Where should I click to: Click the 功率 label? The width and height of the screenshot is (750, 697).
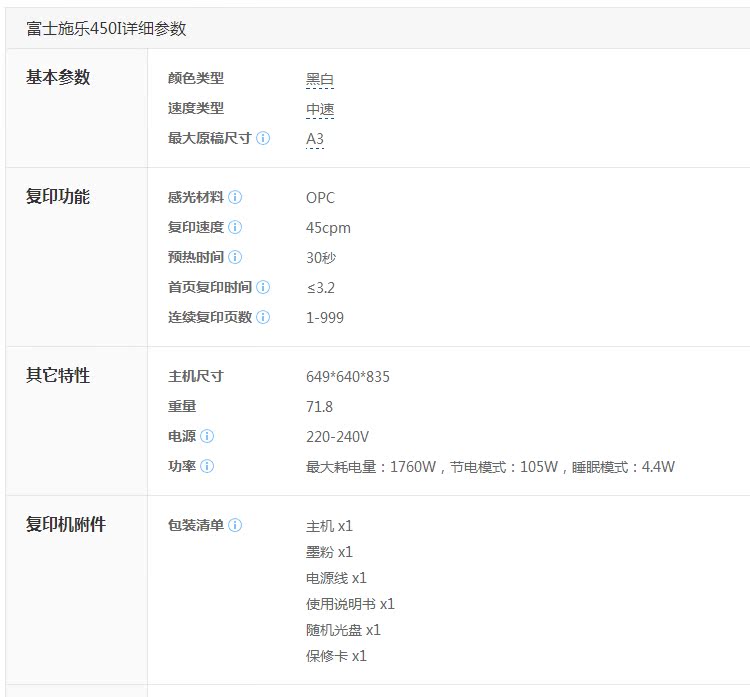pos(182,466)
